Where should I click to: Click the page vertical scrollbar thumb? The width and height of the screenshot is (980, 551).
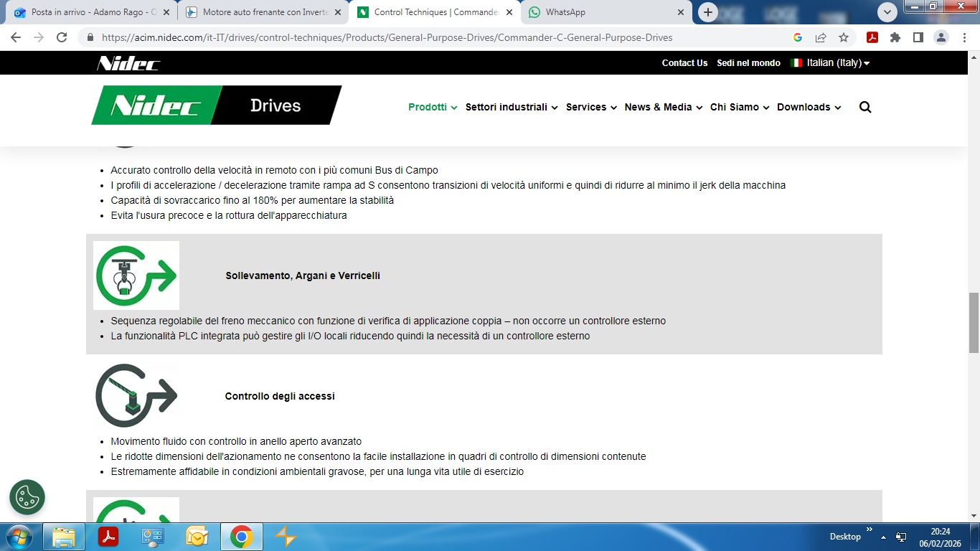[974, 323]
